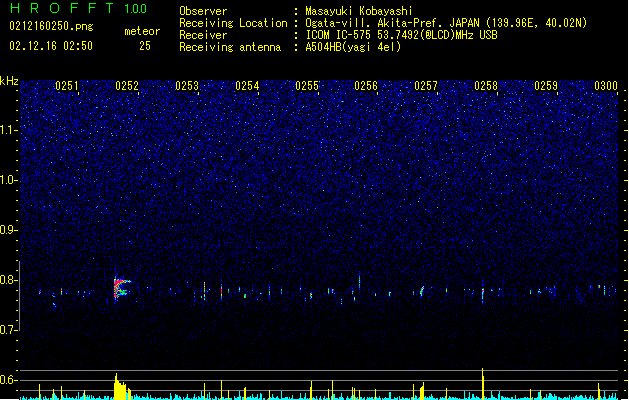Click the bright meteor echo near 0252
The height and width of the screenshot is (400, 629).
(122, 287)
